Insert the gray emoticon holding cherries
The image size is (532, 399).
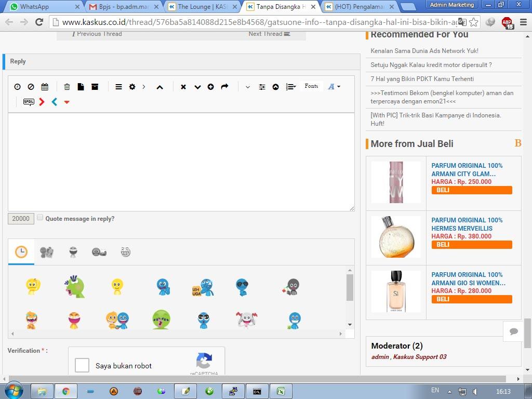click(291, 287)
